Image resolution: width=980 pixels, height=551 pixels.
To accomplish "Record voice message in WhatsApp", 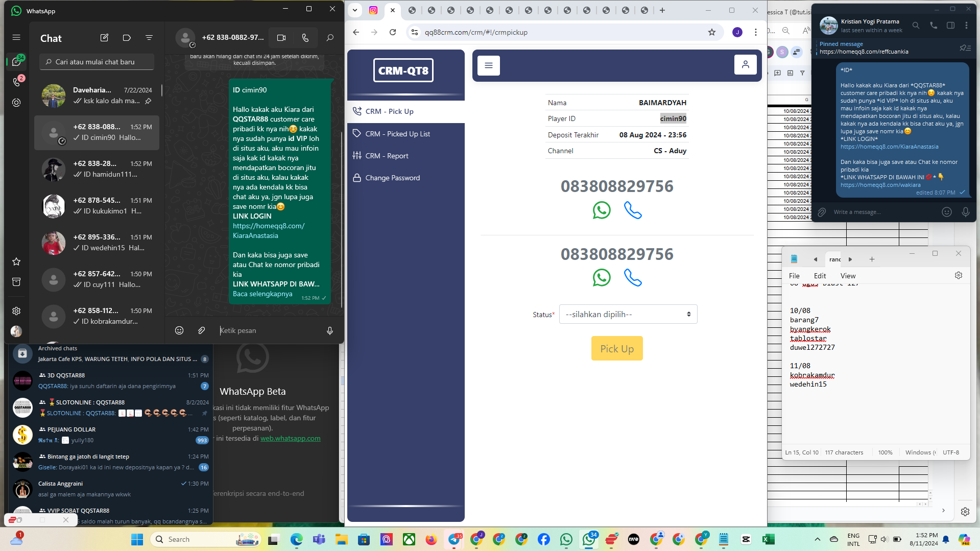I will 330,330.
